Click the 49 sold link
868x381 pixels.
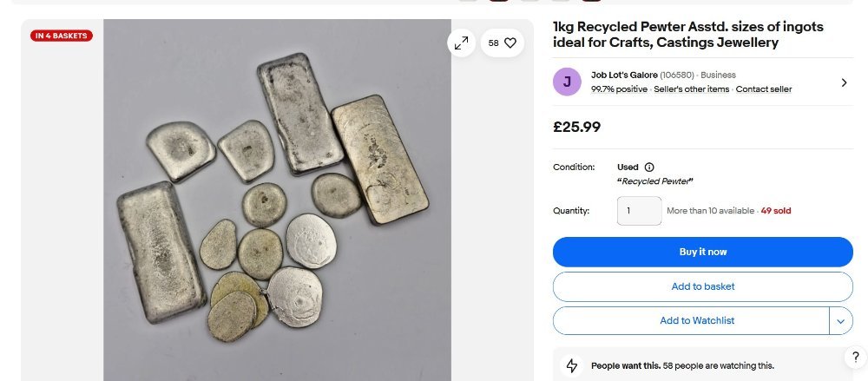pos(775,211)
